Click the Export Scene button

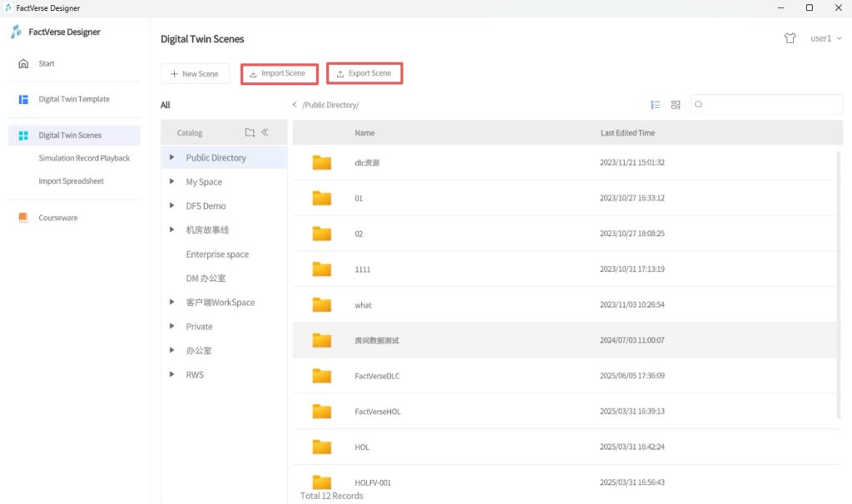[x=364, y=74]
